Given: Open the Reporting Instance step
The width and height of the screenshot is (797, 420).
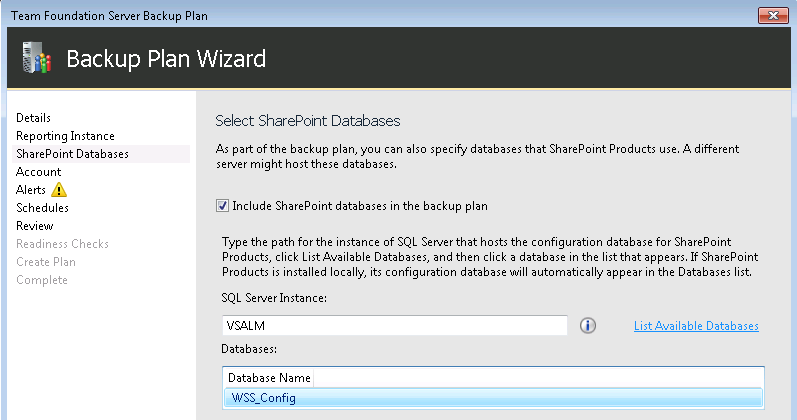Looking at the screenshot, I should point(65,136).
